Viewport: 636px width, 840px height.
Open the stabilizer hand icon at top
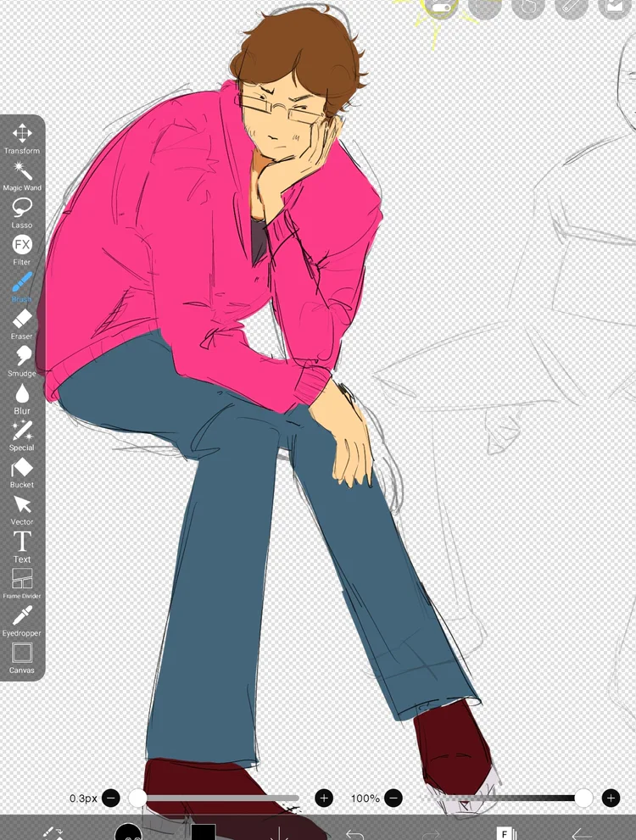pyautogui.click(x=527, y=8)
